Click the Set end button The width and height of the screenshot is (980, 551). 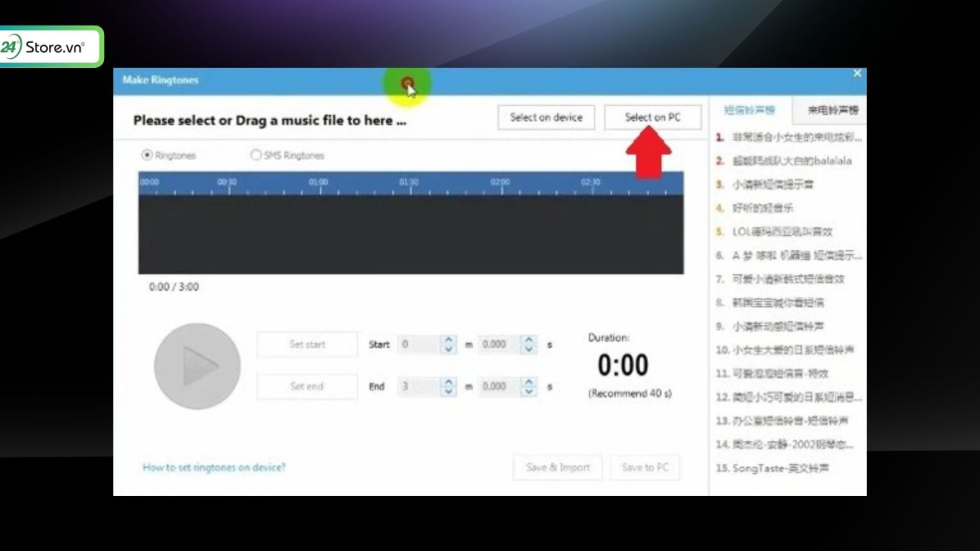[307, 386]
